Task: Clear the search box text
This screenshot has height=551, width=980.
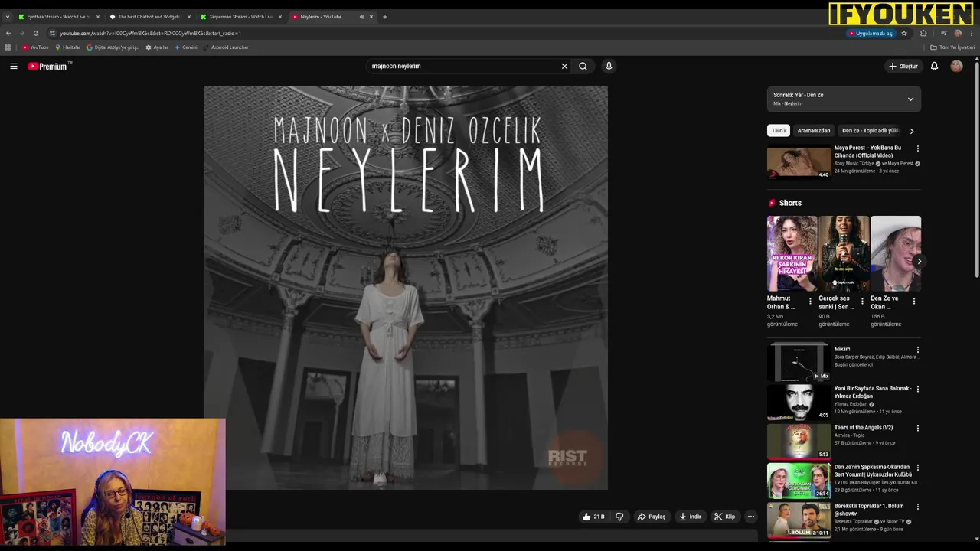Action: 564,67
